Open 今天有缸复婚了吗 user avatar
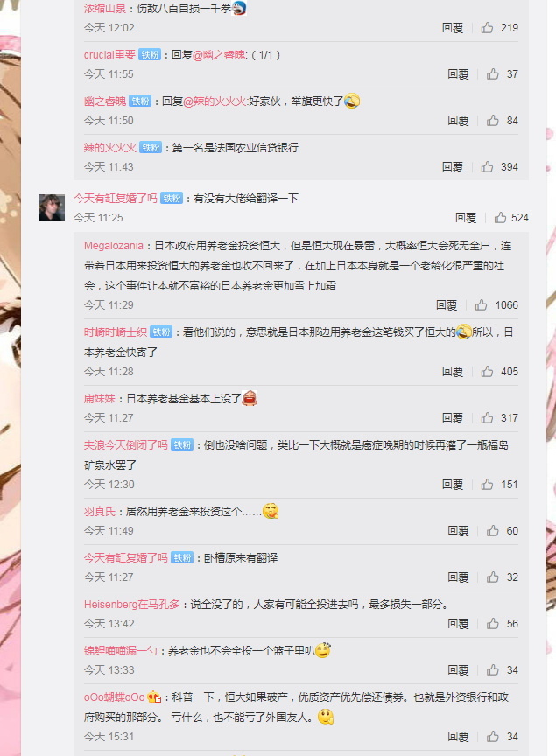 tap(52, 207)
